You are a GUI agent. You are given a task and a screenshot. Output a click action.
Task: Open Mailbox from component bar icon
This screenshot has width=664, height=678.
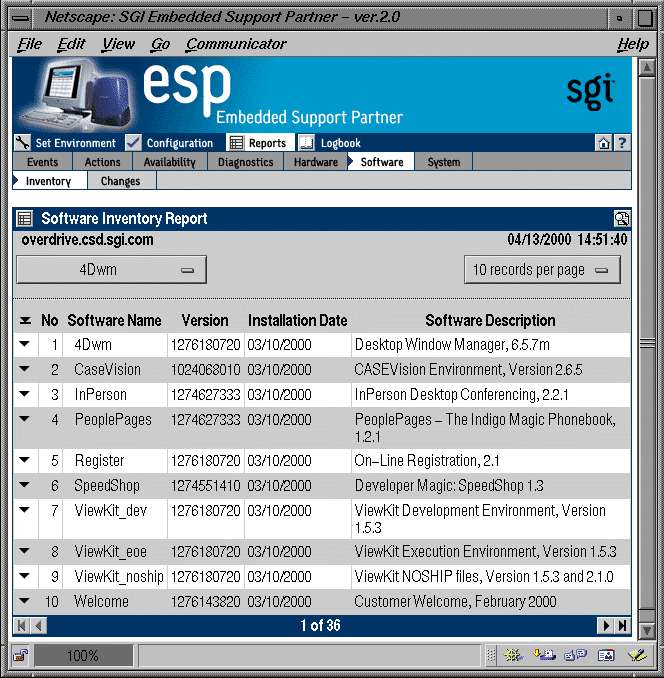pos(544,656)
